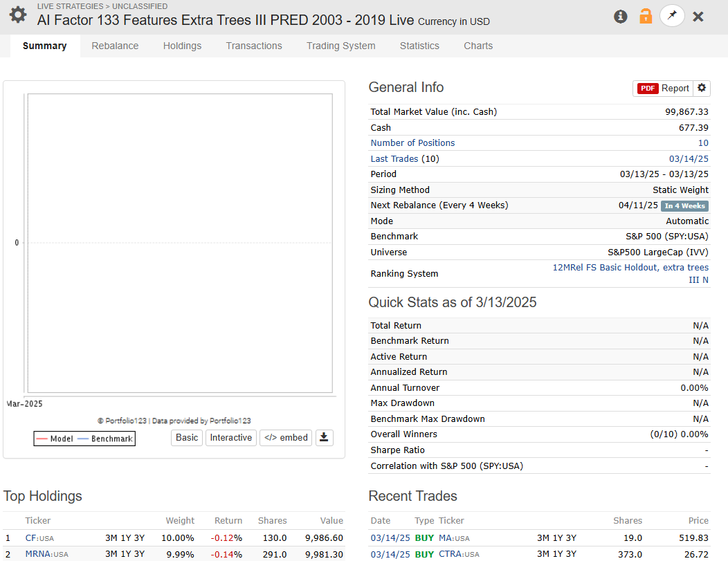
Task: View the Statistics tab
Action: [x=419, y=46]
